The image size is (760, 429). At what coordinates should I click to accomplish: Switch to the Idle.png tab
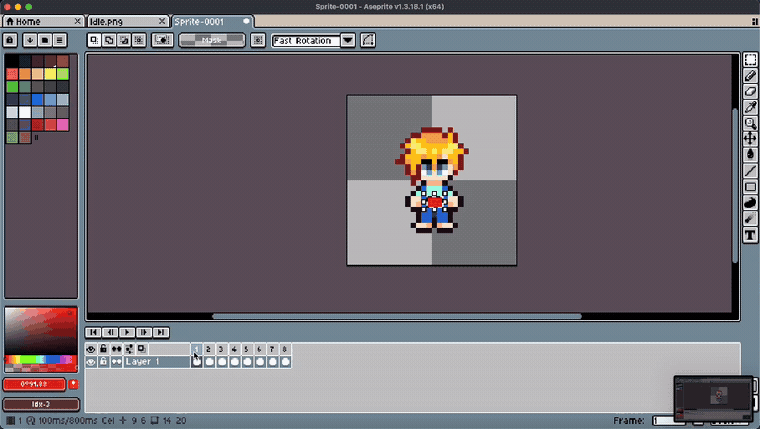[128, 21]
